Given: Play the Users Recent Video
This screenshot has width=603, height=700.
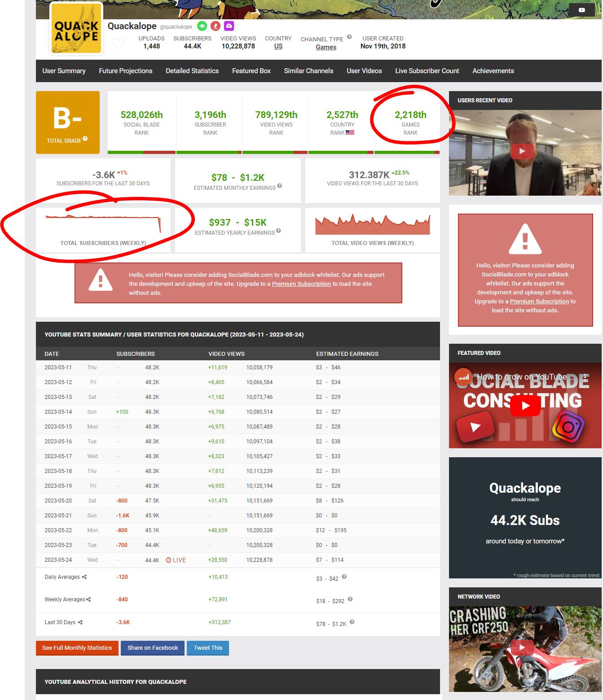Looking at the screenshot, I should point(522,151).
